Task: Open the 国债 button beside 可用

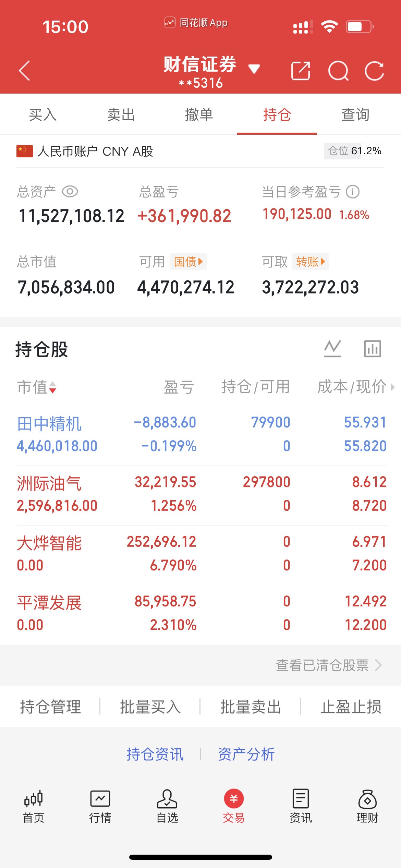Action: click(188, 262)
